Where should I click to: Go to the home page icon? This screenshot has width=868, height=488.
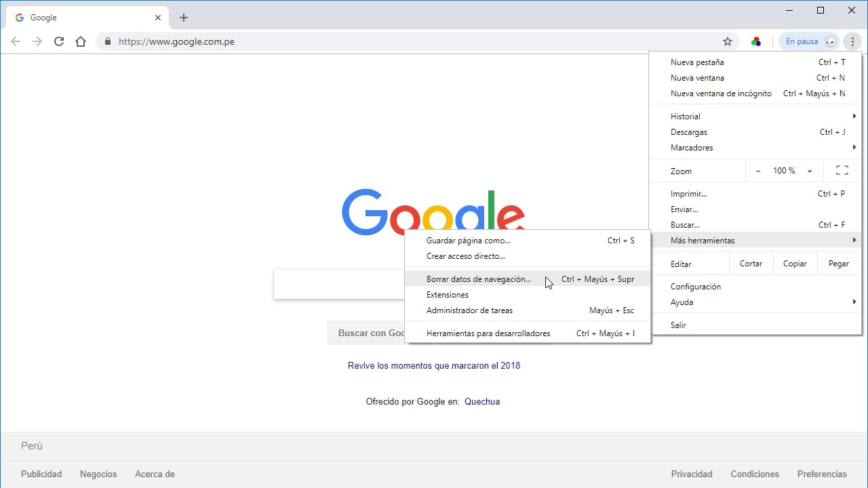(x=81, y=41)
